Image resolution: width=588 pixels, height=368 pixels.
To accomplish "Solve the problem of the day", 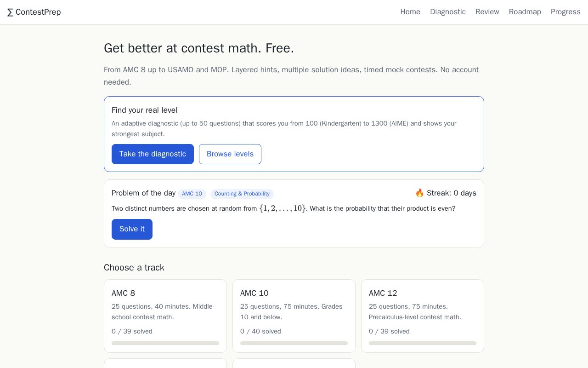I will 132,229.
